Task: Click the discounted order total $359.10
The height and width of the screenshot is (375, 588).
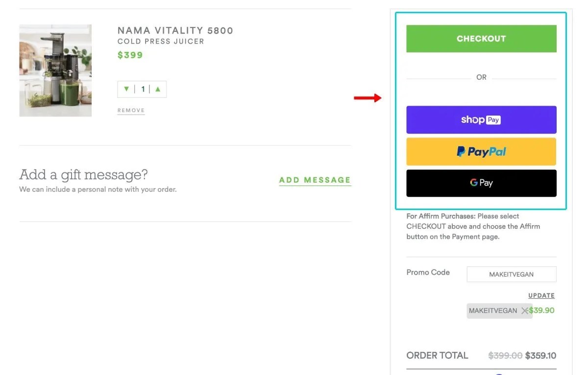Action: [541, 355]
